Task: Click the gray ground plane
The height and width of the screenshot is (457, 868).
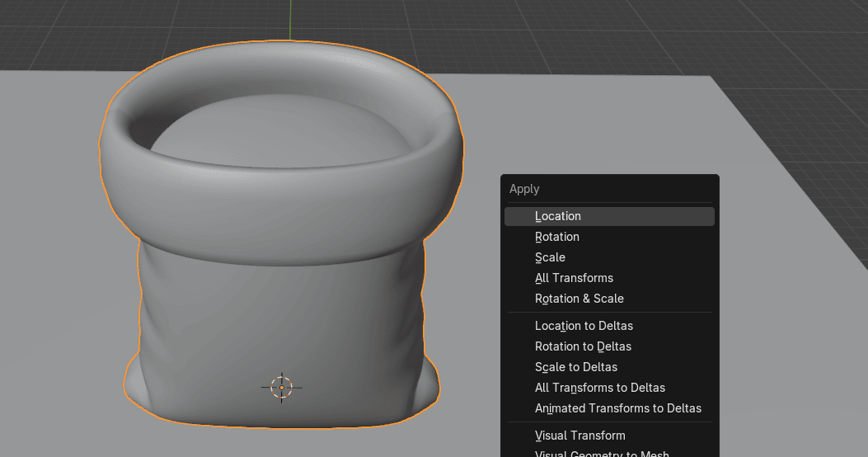Action: 594,124
